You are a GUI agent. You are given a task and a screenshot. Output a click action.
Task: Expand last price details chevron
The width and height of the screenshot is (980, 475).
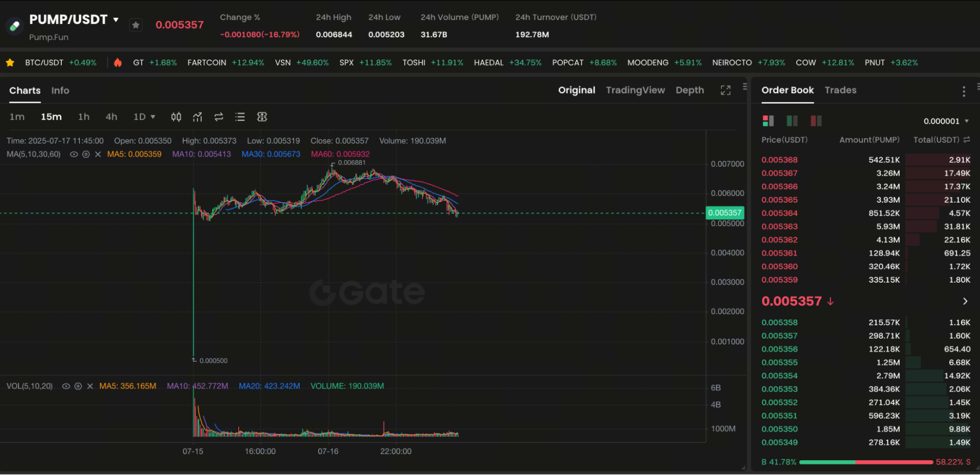coord(965,301)
